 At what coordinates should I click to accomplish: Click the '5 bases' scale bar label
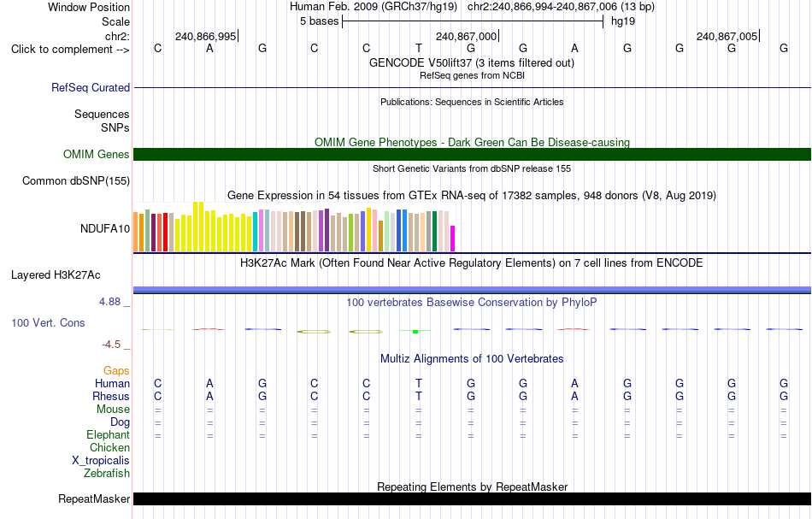319,21
